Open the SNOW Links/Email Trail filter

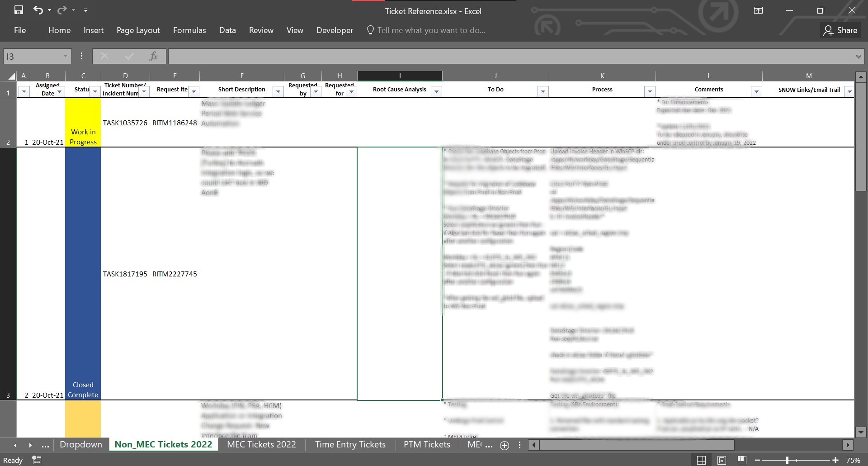(849, 92)
